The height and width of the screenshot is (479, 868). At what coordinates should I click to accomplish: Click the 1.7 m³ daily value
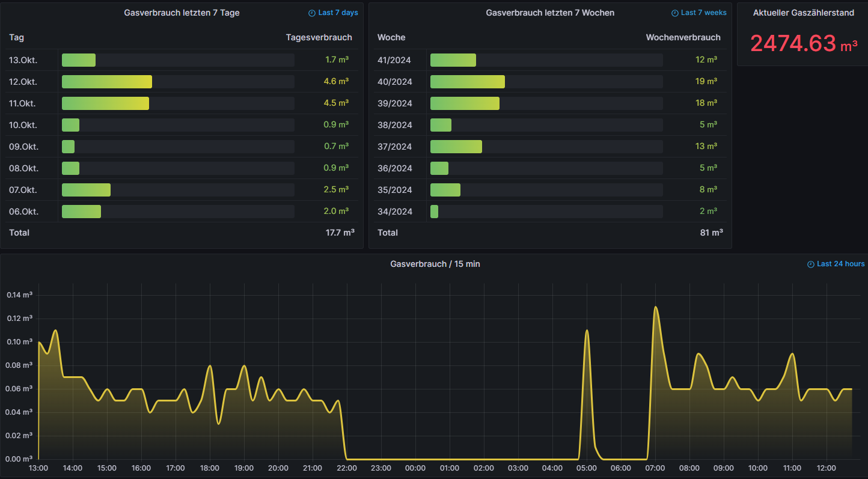pos(337,59)
